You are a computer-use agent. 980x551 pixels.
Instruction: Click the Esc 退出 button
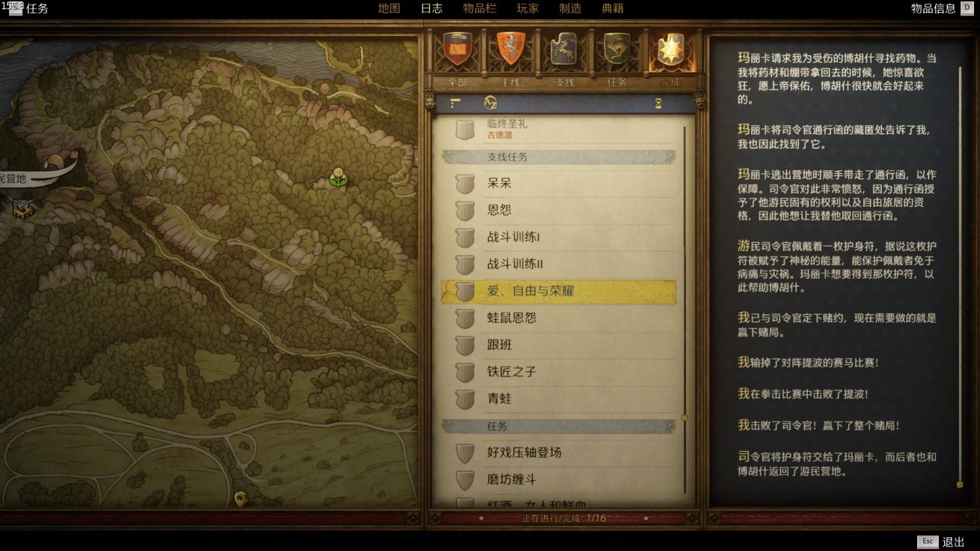pyautogui.click(x=941, y=542)
